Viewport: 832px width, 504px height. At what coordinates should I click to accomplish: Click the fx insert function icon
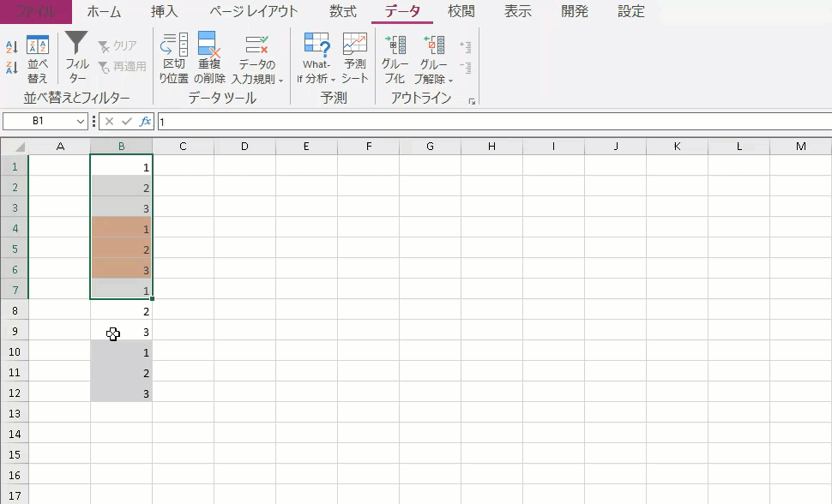145,122
